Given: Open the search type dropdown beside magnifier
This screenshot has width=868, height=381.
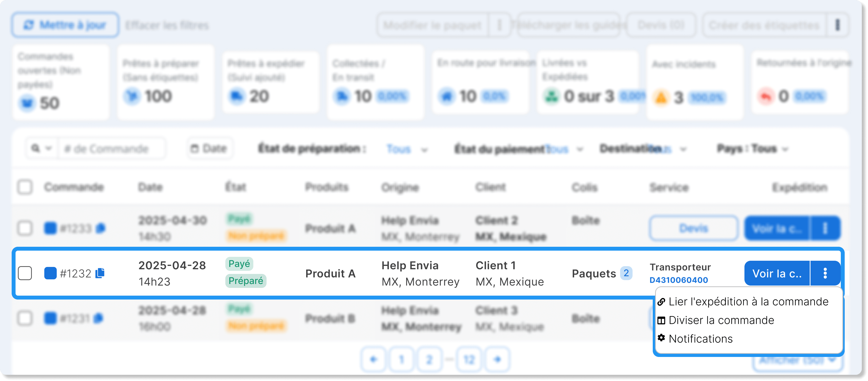Looking at the screenshot, I should 42,148.
